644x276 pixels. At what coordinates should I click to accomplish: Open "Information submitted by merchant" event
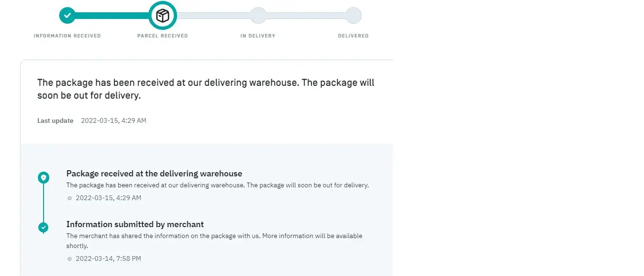tap(135, 224)
